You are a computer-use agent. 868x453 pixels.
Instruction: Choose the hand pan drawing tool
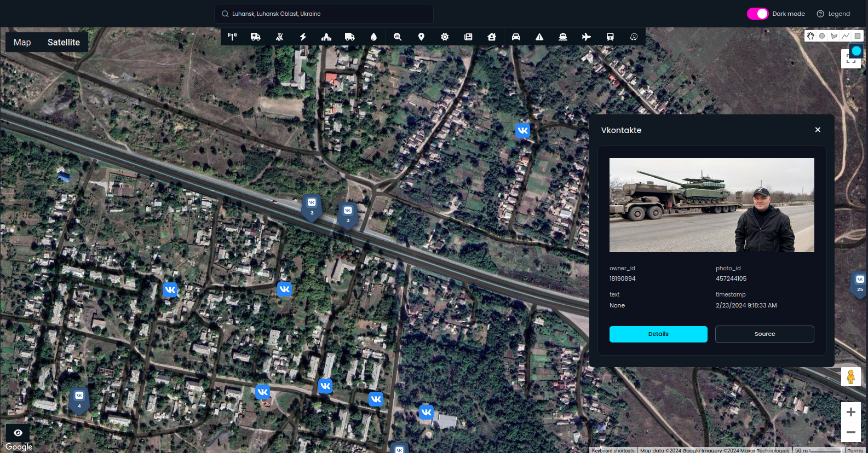coord(810,36)
